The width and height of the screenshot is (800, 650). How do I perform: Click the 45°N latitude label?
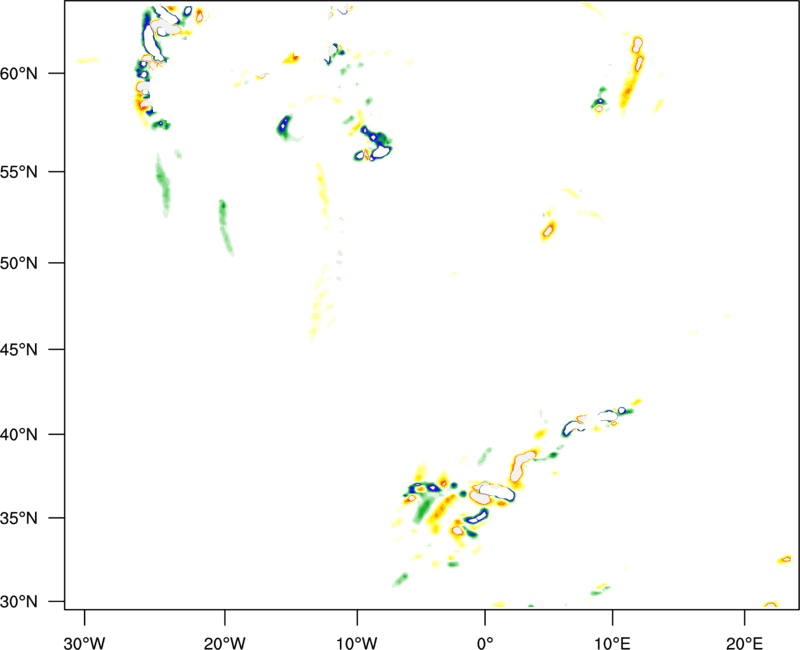pos(19,350)
